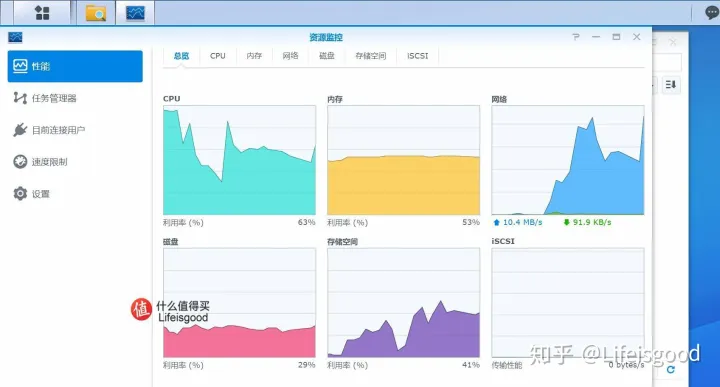Click the sort icon in background window
Image resolution: width=720 pixels, height=387 pixels.
pyautogui.click(x=671, y=84)
